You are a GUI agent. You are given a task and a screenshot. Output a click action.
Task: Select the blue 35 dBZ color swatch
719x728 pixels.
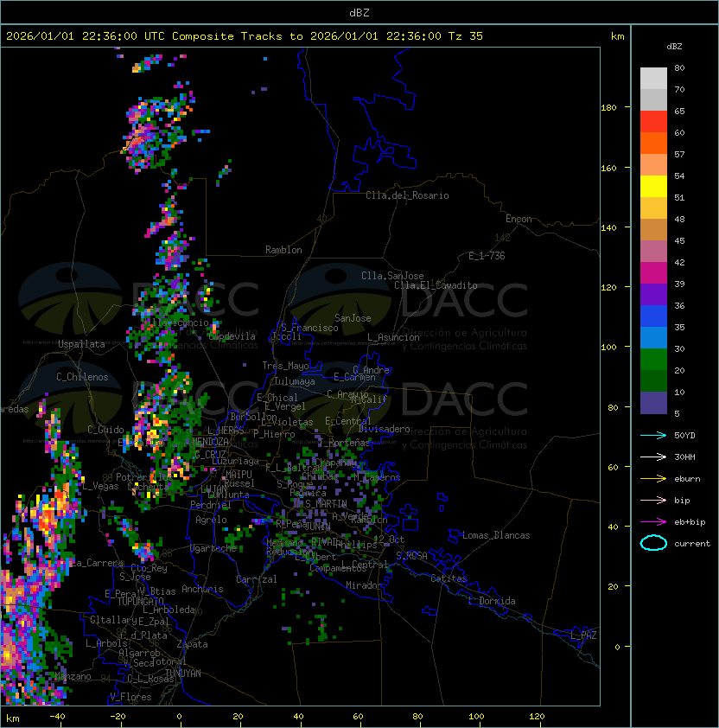(x=653, y=316)
